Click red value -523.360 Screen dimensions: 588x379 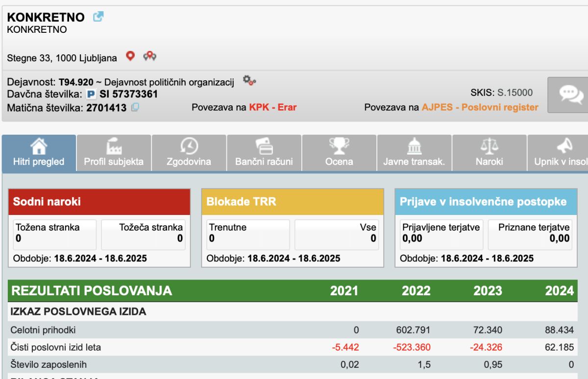pos(412,348)
